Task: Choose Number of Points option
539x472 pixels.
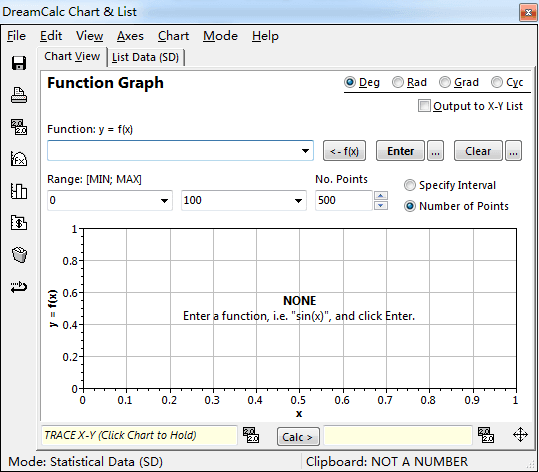Action: 456,206
